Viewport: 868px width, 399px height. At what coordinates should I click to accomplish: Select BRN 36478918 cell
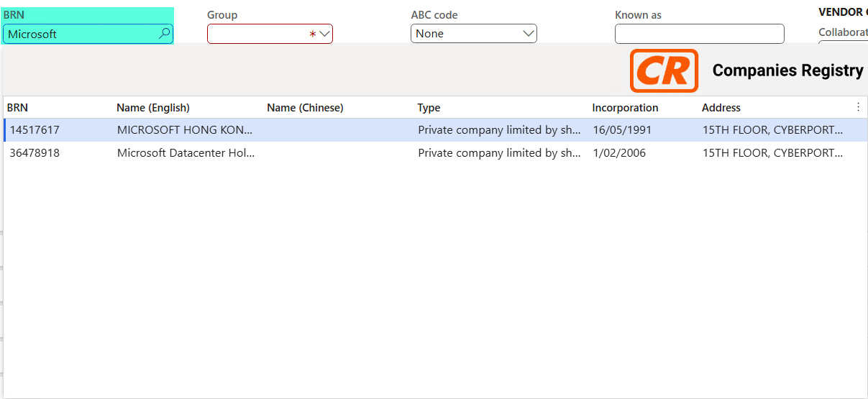35,153
